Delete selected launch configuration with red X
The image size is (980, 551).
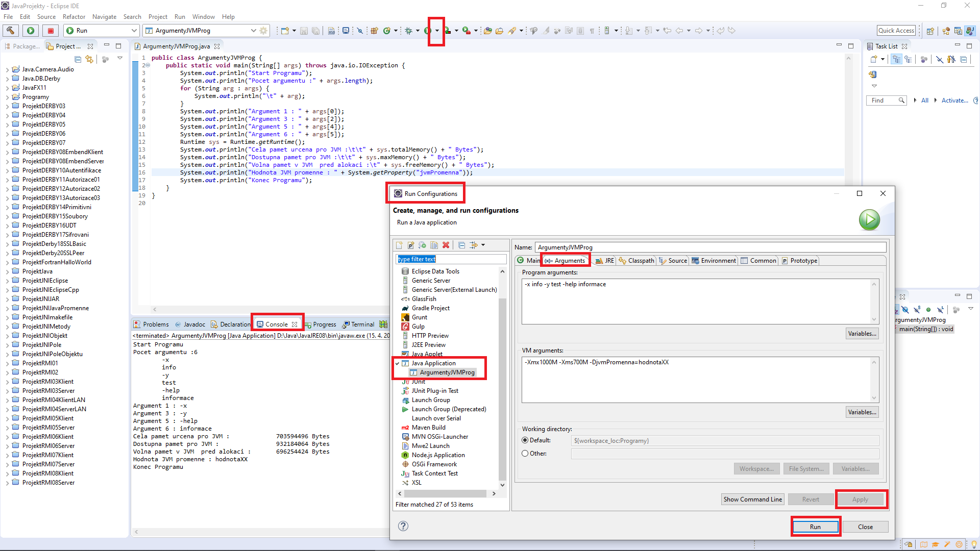[446, 245]
